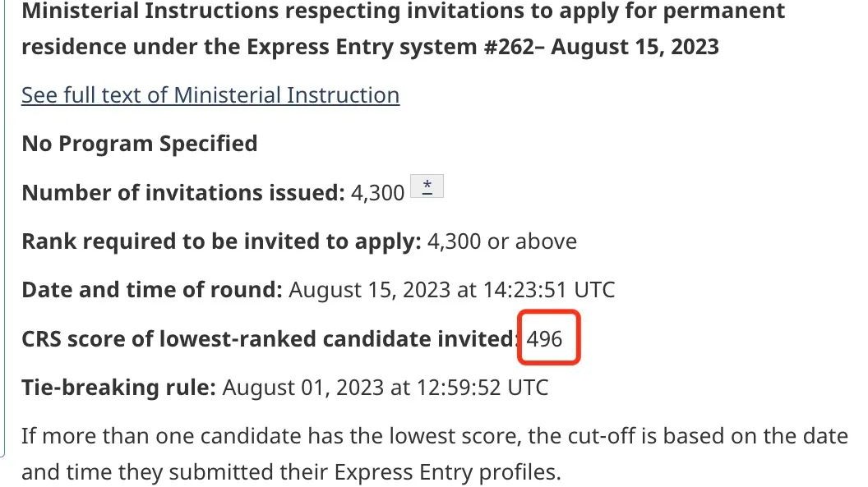868x487 pixels.
Task: Click the Number of invitations issued label
Action: [183, 193]
